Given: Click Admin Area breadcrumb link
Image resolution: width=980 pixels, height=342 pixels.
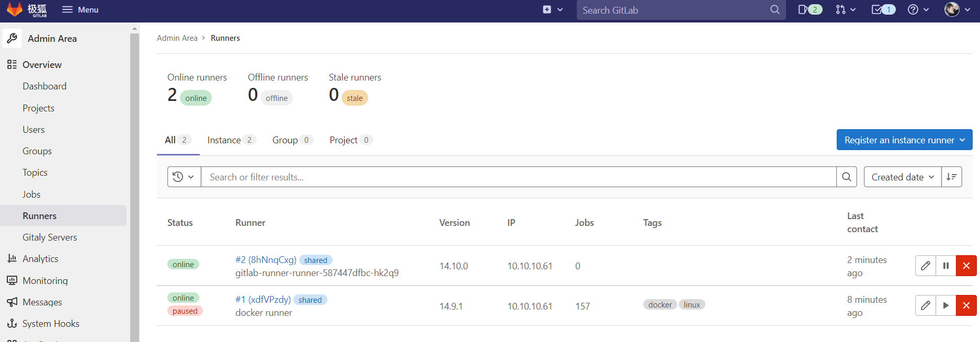Looking at the screenshot, I should pos(177,38).
